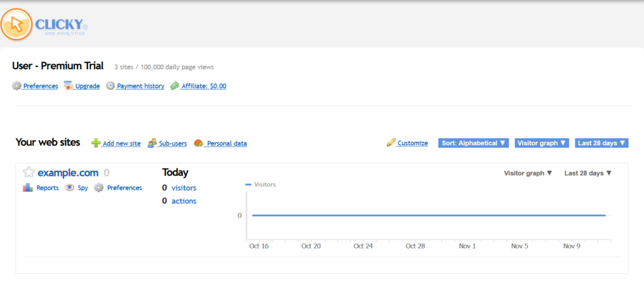Viewport: 644px width, 282px height.
Task: Open the Affiliate: $0.00 link
Action: click(x=204, y=86)
